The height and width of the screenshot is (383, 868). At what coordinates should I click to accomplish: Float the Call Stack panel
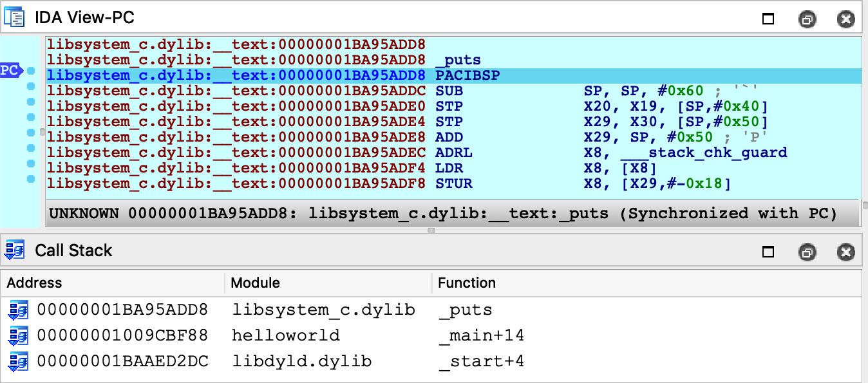click(807, 251)
